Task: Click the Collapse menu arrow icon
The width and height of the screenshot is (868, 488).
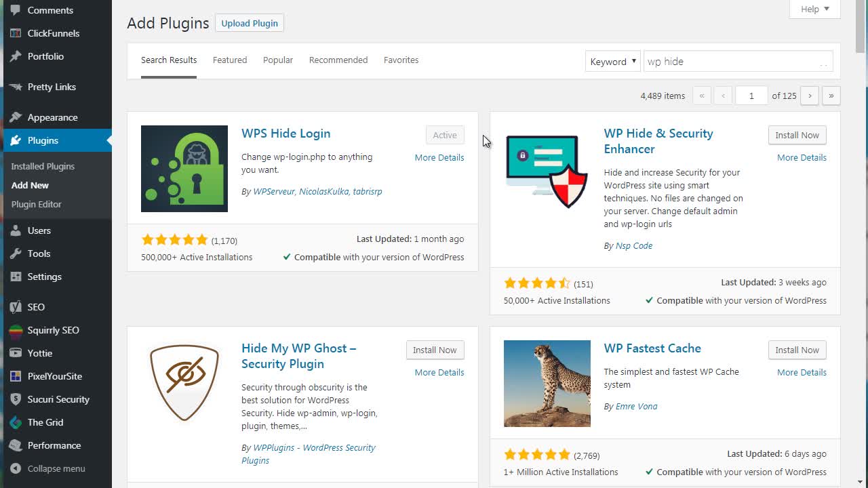Action: pos(16,468)
